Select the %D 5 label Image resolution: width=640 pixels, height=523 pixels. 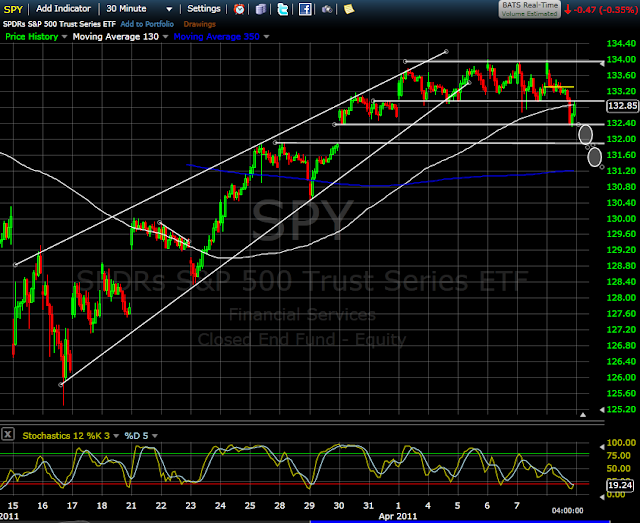(136, 436)
